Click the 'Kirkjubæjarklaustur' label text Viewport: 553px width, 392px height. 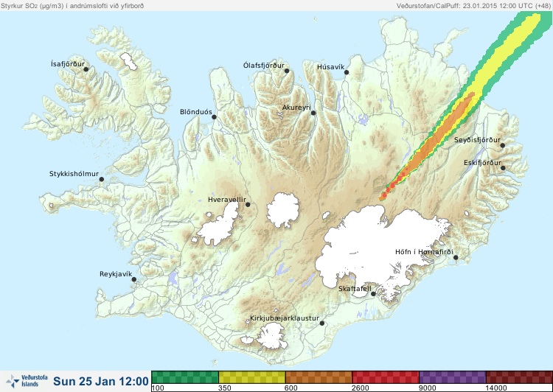[x=285, y=318]
